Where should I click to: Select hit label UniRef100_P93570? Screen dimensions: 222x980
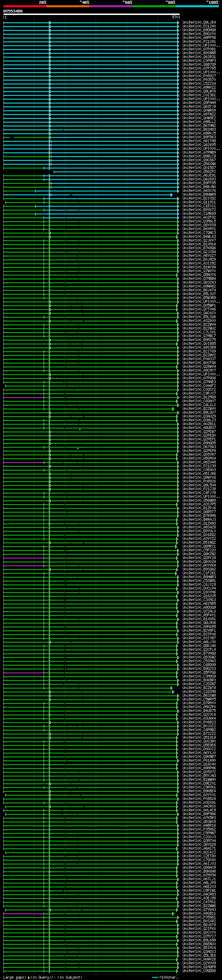(199, 80)
